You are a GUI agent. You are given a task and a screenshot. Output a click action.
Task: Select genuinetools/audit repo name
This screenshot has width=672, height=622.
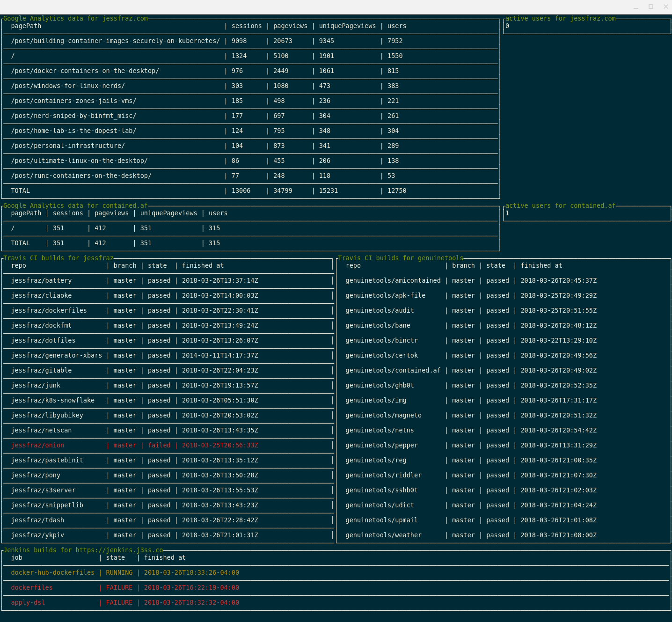[380, 311]
